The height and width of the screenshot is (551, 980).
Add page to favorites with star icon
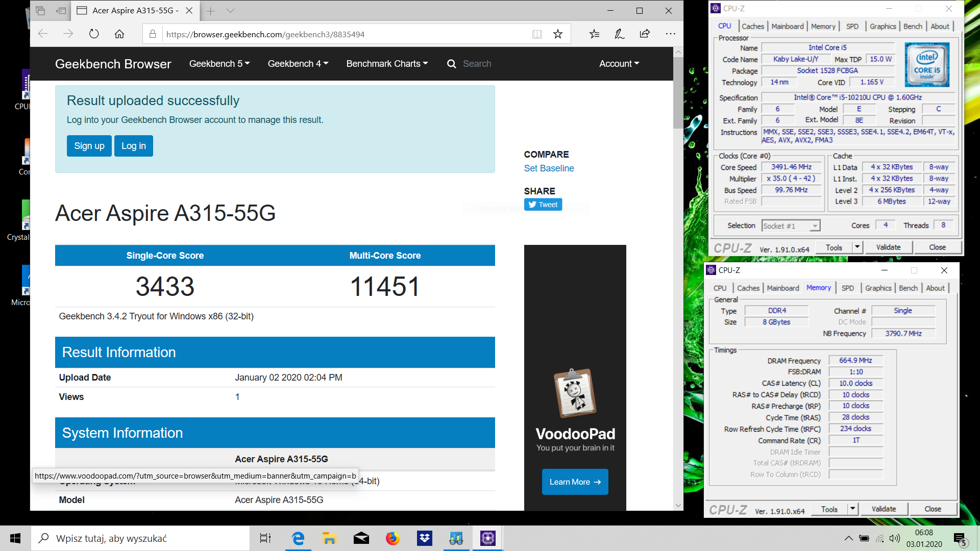557,34
